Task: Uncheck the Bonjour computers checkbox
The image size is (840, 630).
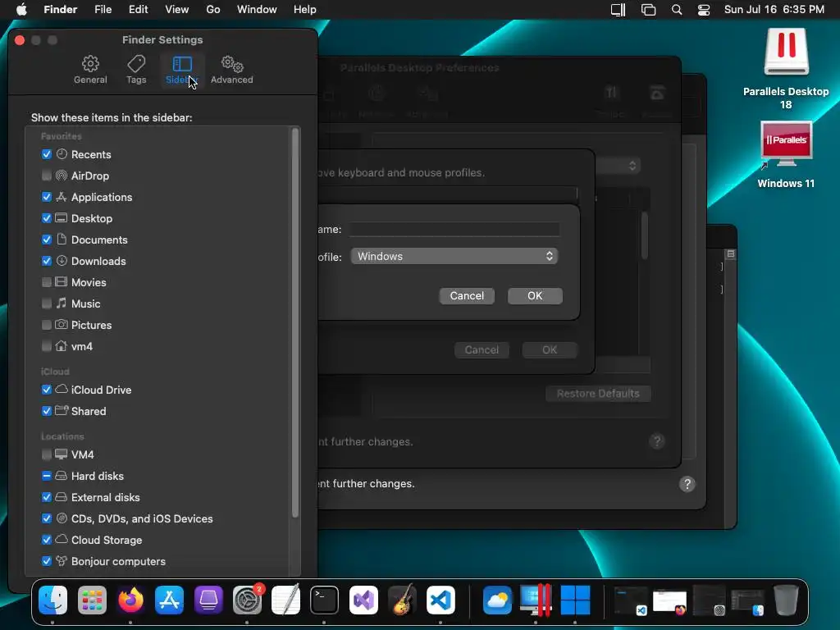Action: (x=47, y=561)
